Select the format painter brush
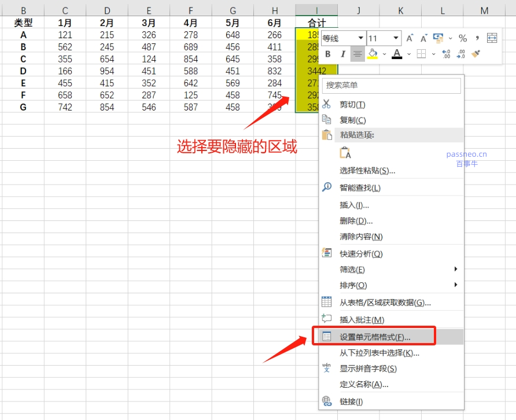Screen dimensions: 516x420 476,54
